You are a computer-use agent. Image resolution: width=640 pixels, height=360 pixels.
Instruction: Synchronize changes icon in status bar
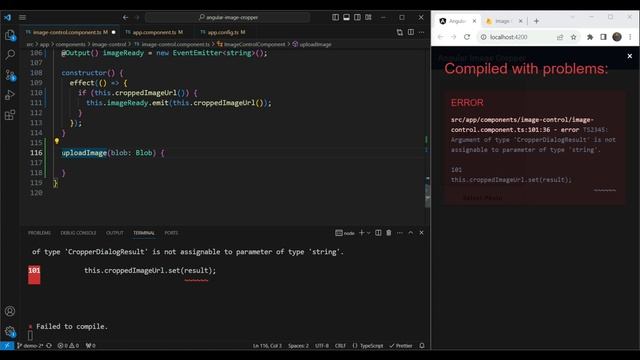49,345
